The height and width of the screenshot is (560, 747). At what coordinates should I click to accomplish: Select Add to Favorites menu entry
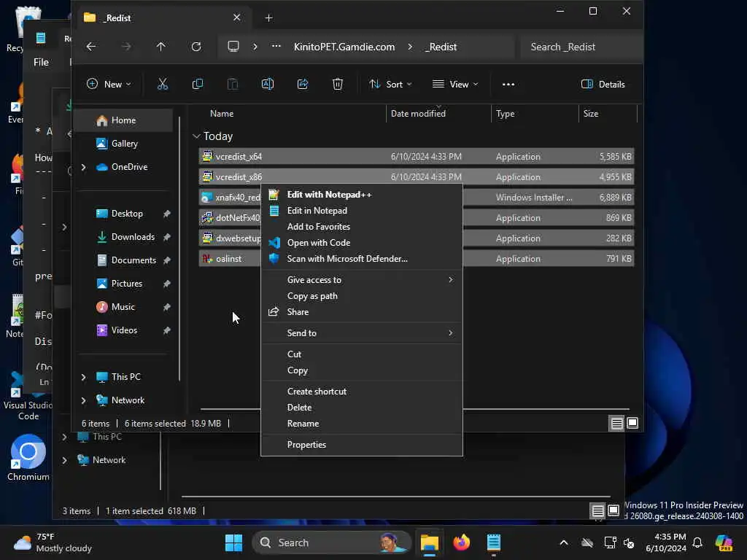tap(362, 227)
